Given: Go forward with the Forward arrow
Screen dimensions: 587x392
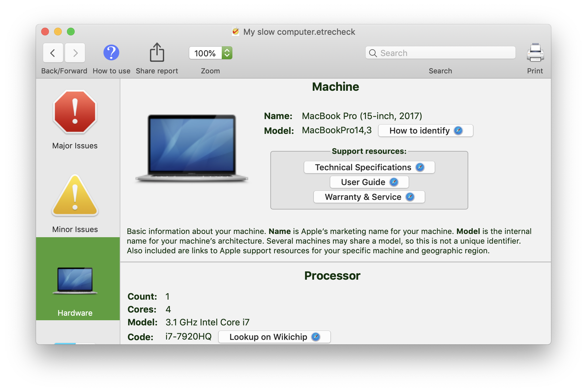Looking at the screenshot, I should 75,53.
